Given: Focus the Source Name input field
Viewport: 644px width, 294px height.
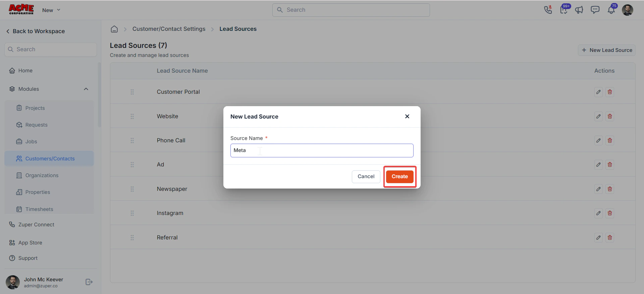Looking at the screenshot, I should [x=322, y=150].
